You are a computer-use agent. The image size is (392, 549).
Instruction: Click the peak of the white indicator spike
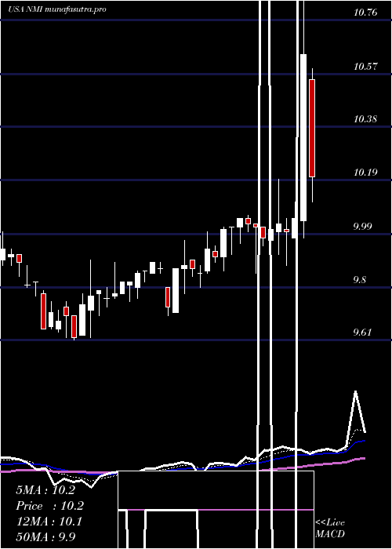click(356, 392)
